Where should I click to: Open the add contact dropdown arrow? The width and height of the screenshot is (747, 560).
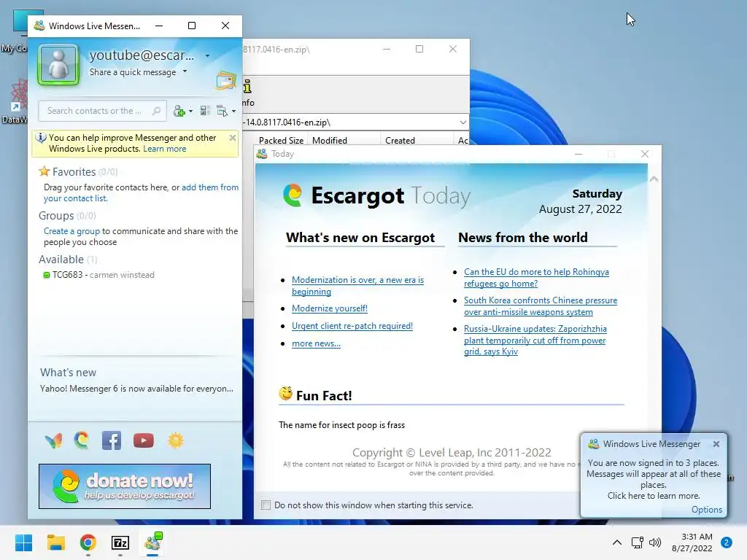pos(190,111)
